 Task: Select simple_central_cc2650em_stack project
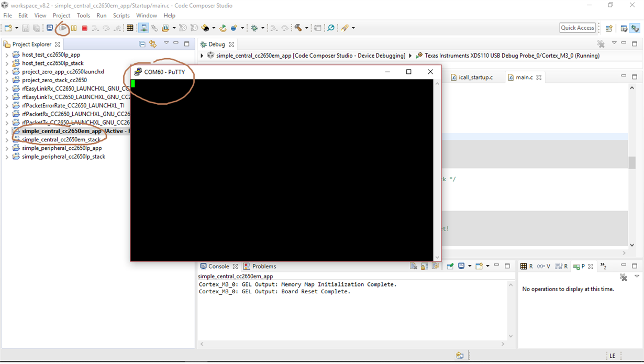(x=61, y=140)
